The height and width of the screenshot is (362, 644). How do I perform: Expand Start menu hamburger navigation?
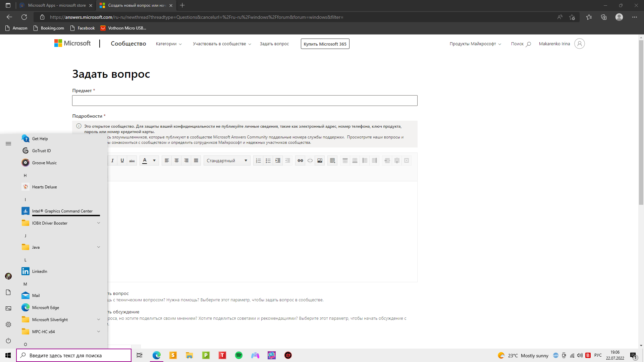8,144
